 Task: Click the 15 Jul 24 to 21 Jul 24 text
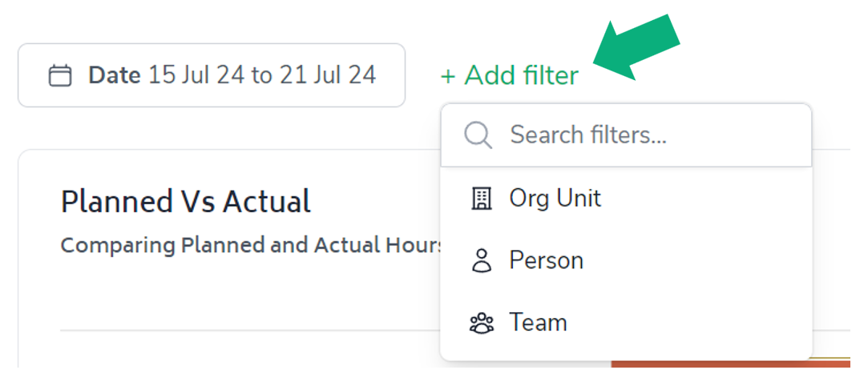[262, 75]
